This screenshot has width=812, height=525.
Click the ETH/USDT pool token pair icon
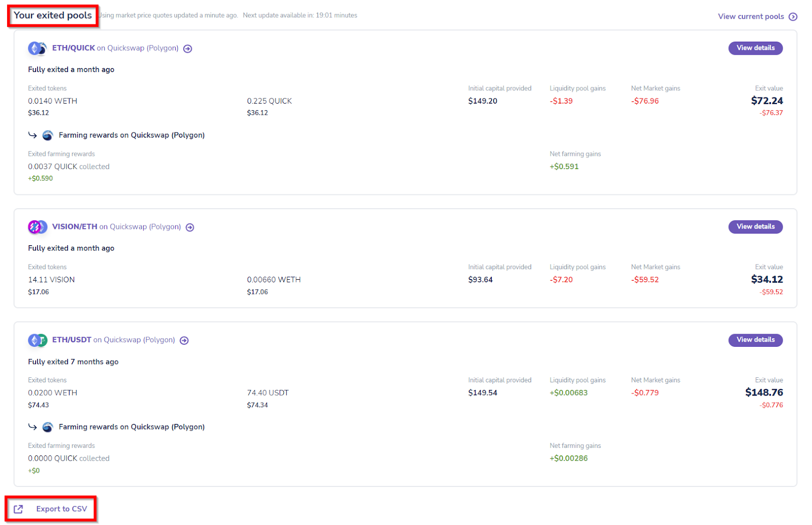click(x=37, y=340)
